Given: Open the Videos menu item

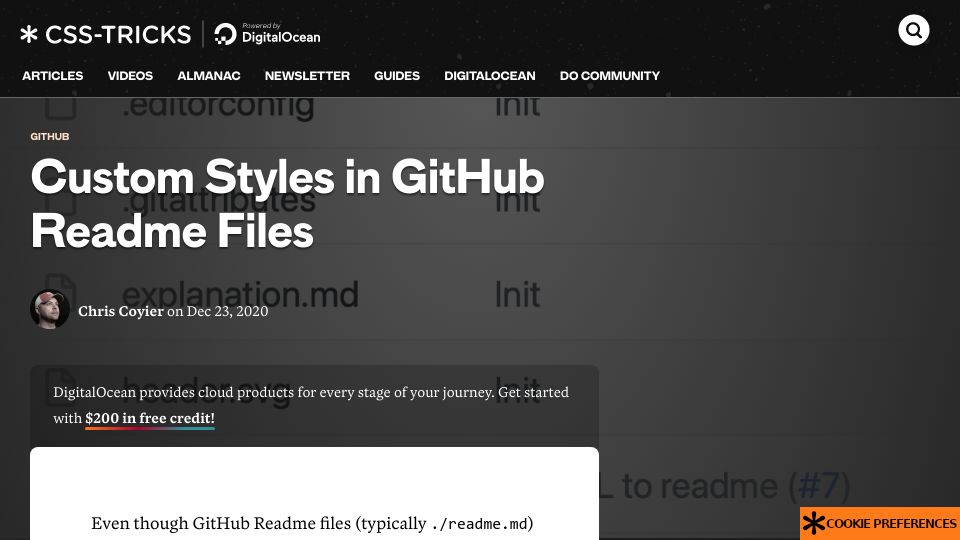Looking at the screenshot, I should pyautogui.click(x=130, y=76).
